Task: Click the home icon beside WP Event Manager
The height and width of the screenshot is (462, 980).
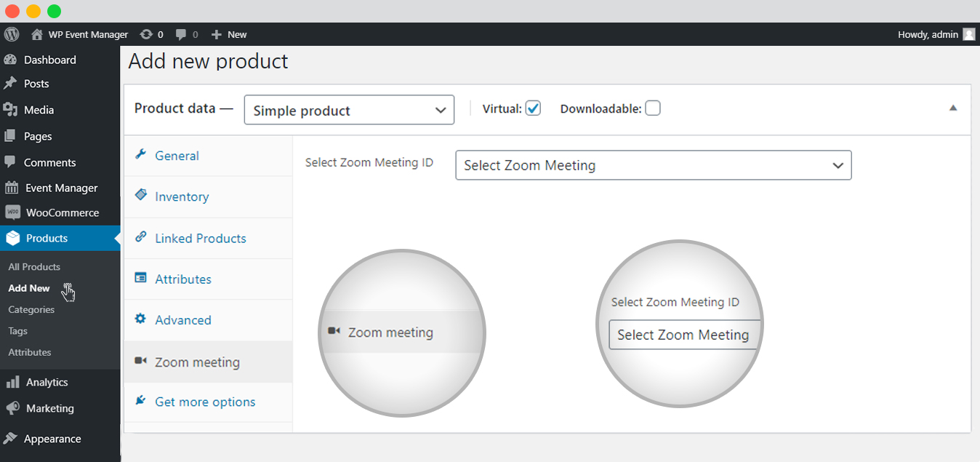Action: click(37, 34)
